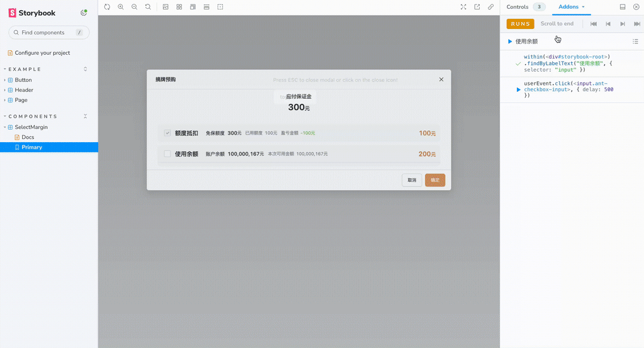Open the SelectMargin Docs page
This screenshot has width=644, height=348.
(x=28, y=137)
